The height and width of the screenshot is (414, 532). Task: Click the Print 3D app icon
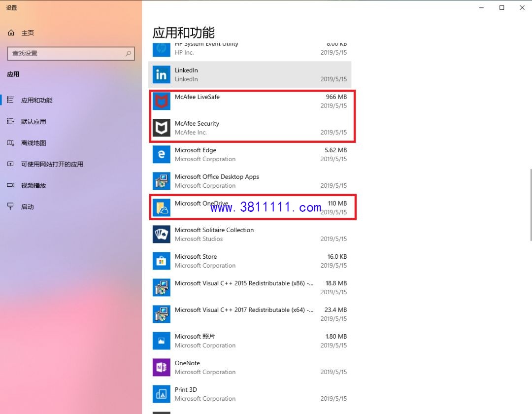tap(161, 394)
